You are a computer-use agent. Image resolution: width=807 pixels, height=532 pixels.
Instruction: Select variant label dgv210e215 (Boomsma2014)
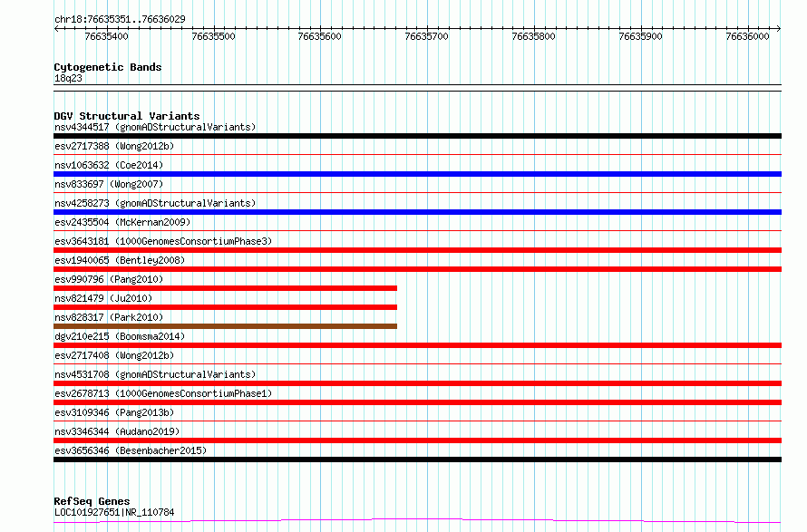pos(120,336)
